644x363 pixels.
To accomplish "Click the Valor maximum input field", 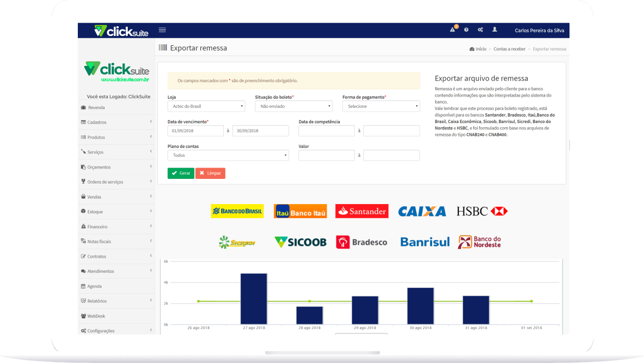I will pos(392,155).
